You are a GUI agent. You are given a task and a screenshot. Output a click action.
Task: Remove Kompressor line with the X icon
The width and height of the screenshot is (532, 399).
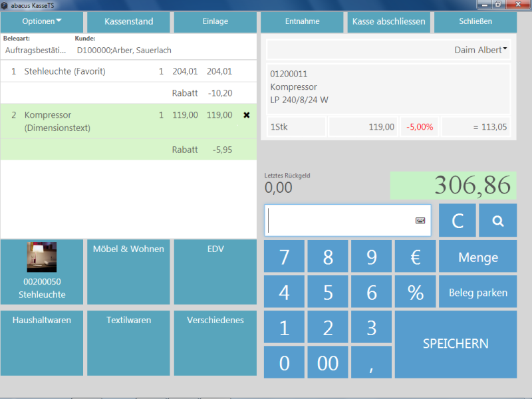tap(247, 115)
